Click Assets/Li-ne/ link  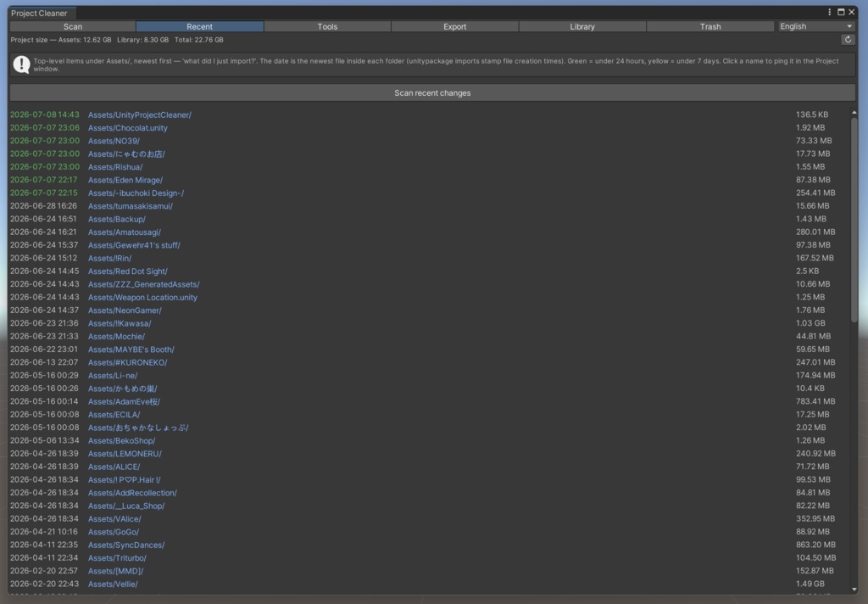[x=113, y=376]
